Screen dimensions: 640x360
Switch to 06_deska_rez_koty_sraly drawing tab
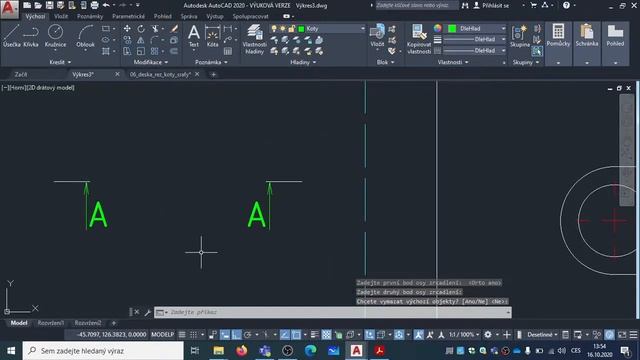[x=160, y=74]
